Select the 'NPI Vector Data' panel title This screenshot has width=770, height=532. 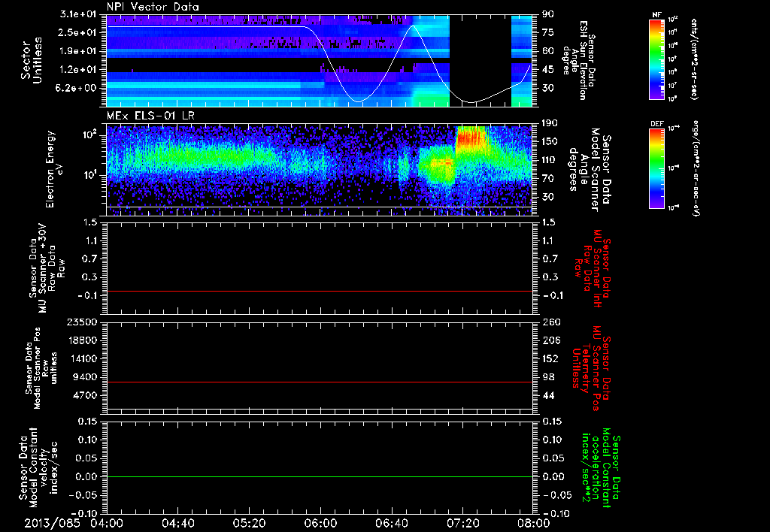pyautogui.click(x=153, y=7)
